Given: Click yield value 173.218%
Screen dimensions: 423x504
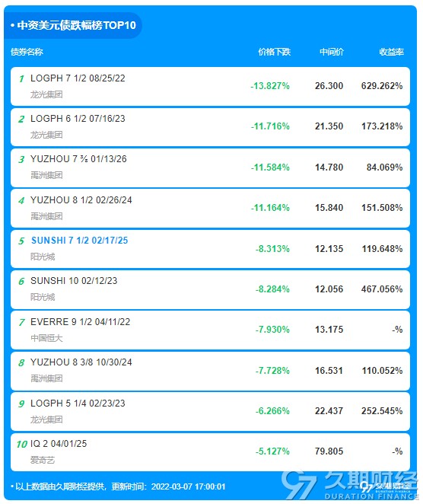Looking at the screenshot, I should point(382,126).
